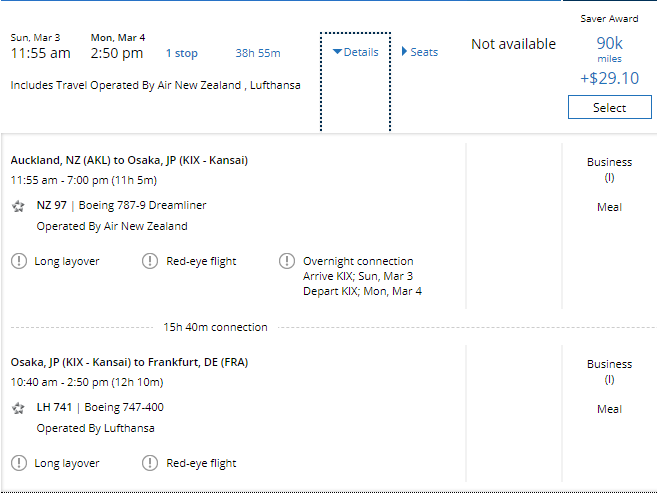
Task: Click the Overnight connection warning icon
Action: pyautogui.click(x=286, y=261)
